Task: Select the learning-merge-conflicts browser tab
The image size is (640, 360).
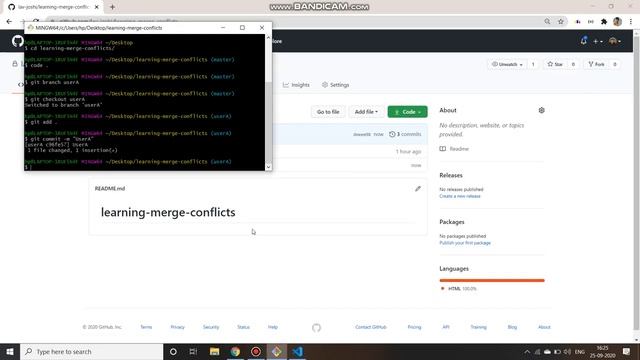Action: 52,7
